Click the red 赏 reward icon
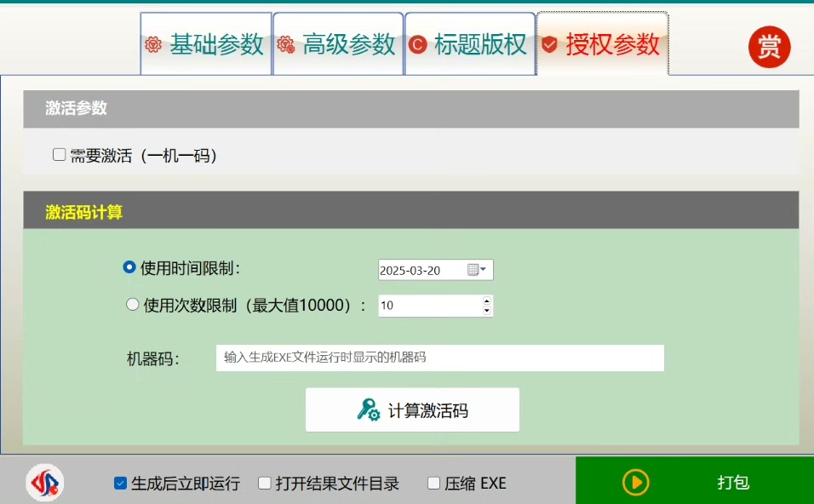Image resolution: width=814 pixels, height=504 pixels. 769,47
